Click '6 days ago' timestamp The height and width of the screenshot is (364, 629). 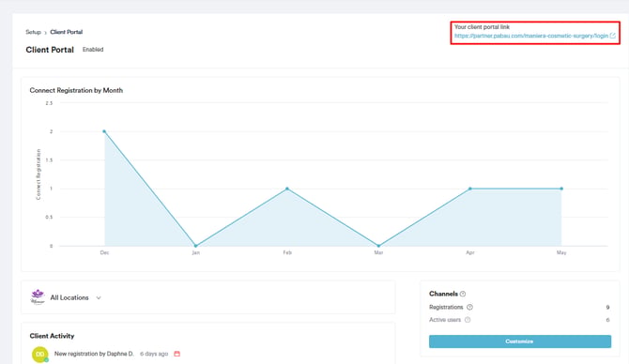coord(154,354)
